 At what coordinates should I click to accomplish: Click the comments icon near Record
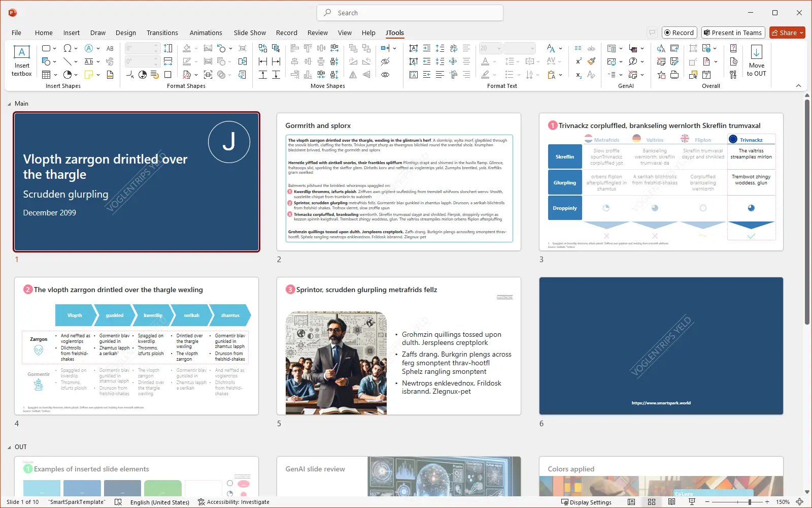[x=652, y=33]
